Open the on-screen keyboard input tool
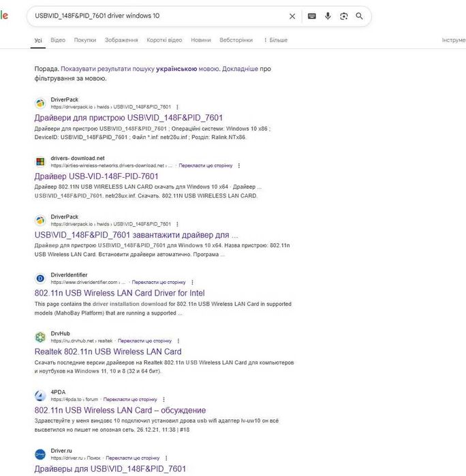The image size is (466, 476). pyautogui.click(x=311, y=16)
